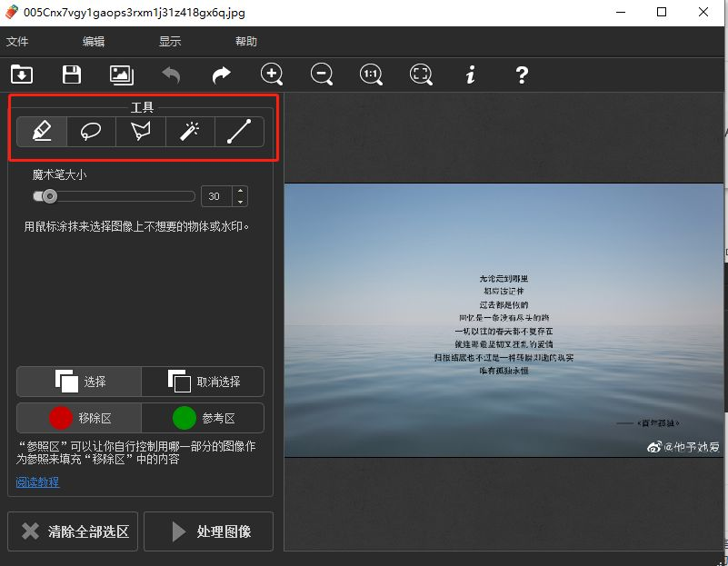Zoom out with the minus magnifier
This screenshot has width=728, height=566.
[x=321, y=74]
